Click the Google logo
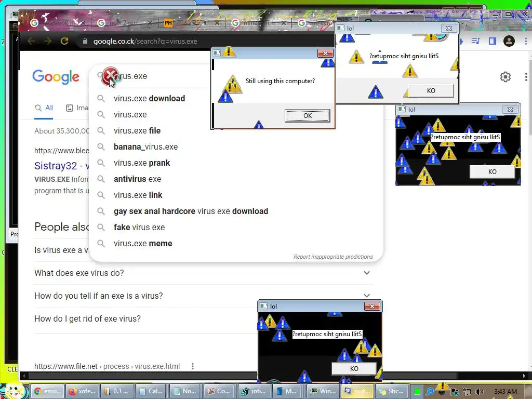 point(56,77)
